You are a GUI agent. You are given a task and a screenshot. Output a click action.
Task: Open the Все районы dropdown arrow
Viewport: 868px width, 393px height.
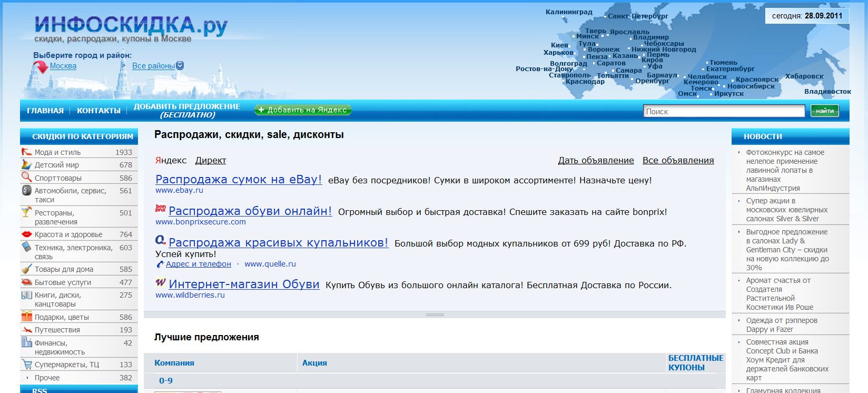pos(180,65)
